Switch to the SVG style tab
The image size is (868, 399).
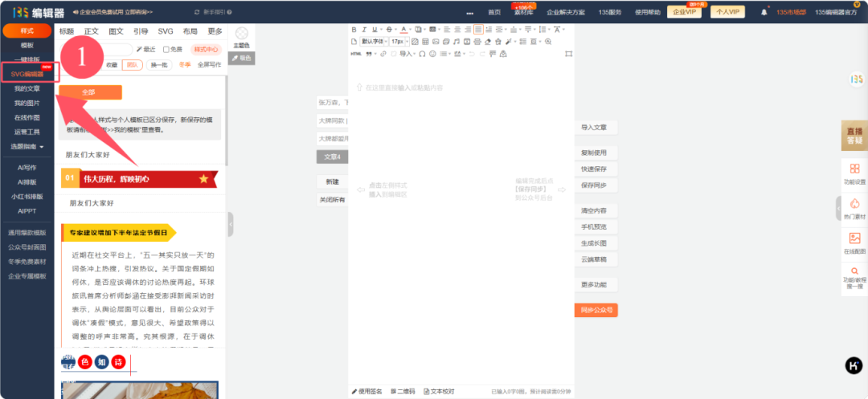[166, 31]
